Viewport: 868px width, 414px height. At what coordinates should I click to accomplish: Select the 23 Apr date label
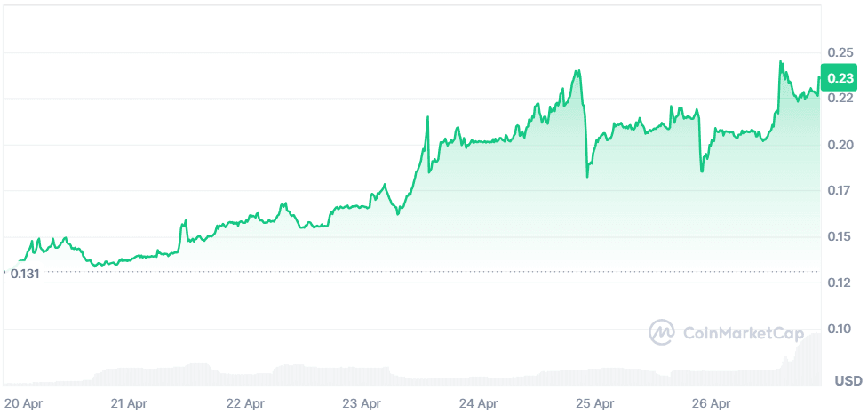[x=363, y=403]
